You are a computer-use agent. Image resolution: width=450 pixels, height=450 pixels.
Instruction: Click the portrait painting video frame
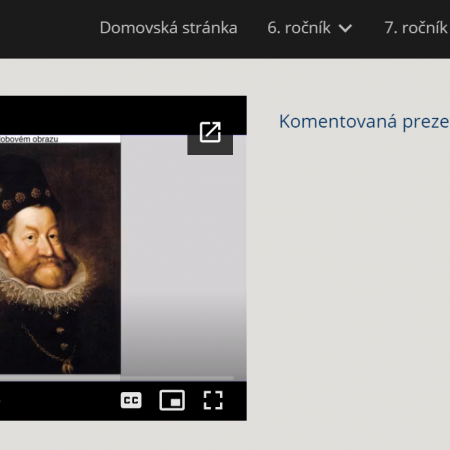tap(60, 258)
